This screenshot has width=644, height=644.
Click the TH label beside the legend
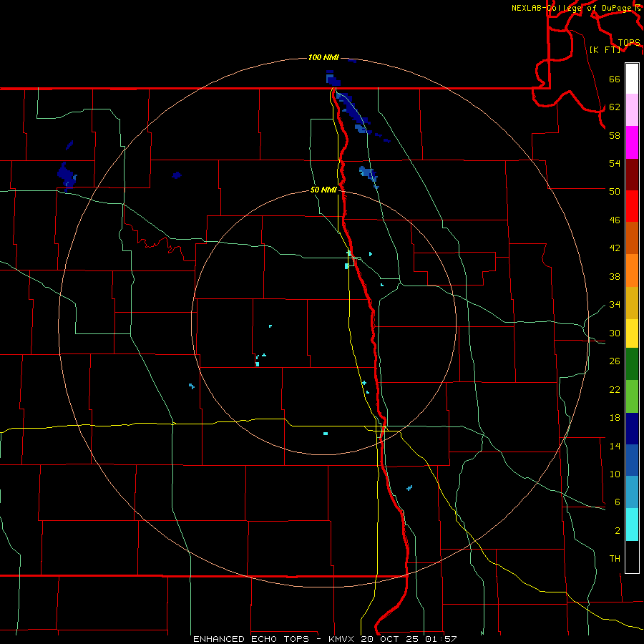click(615, 559)
